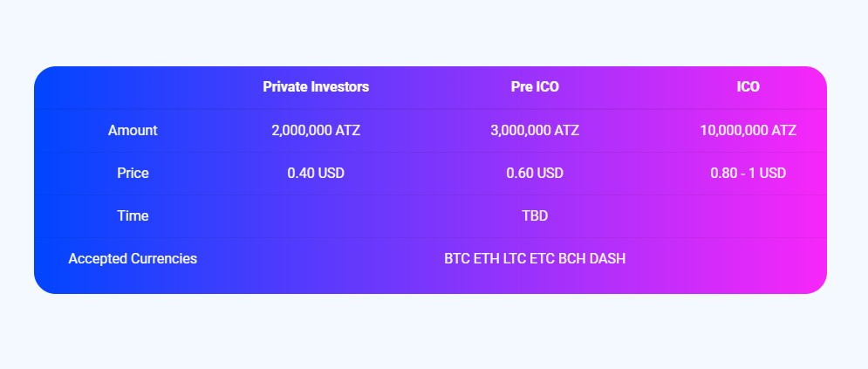Select the Pre ICO column header
This screenshot has height=369, width=868.
(x=535, y=87)
